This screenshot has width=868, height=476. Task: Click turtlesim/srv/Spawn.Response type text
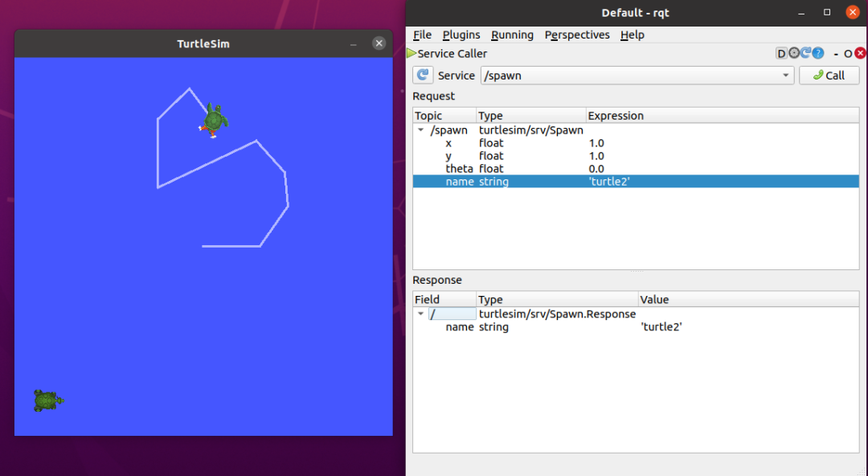(558, 314)
